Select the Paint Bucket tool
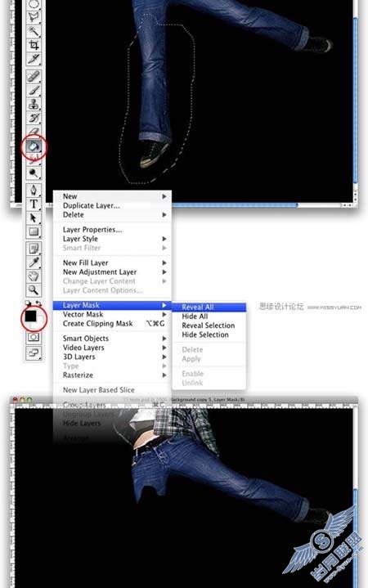Screen dimensions: 368x588 click(x=34, y=146)
